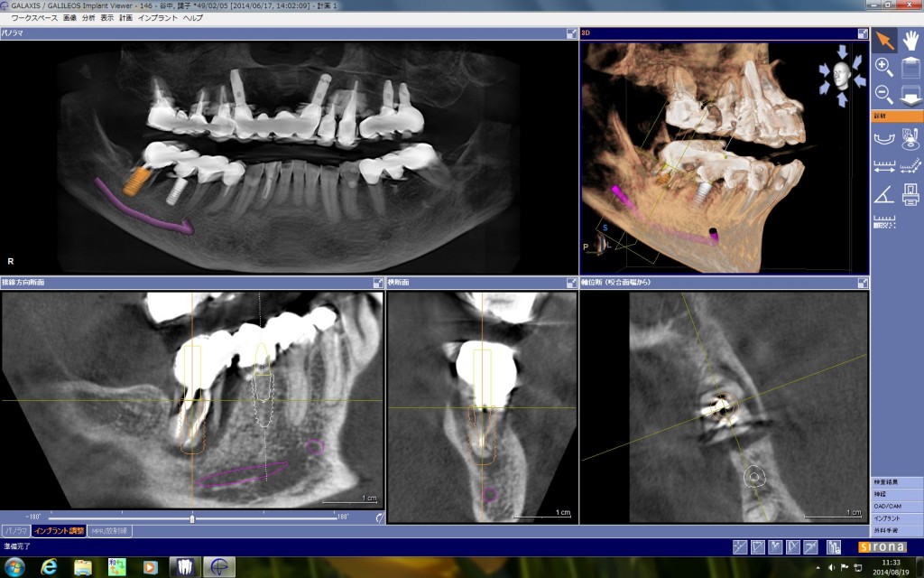Screen dimensions: 924x578
Task: Switch to the インプラント調整 tab
Action: [x=59, y=531]
